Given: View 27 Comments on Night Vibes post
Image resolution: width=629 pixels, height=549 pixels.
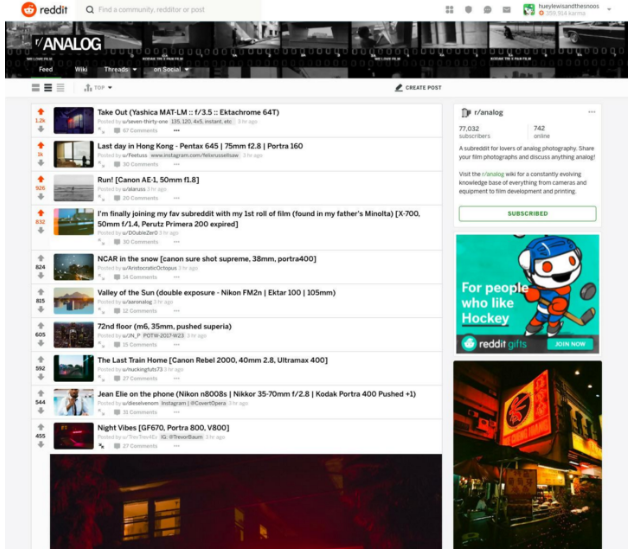Looking at the screenshot, I should pyautogui.click(x=136, y=446).
